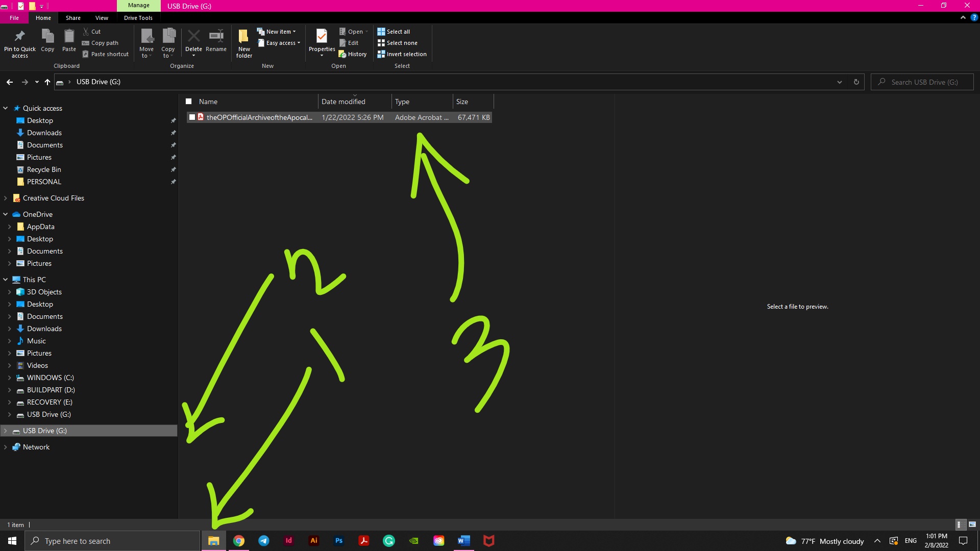The width and height of the screenshot is (980, 551).
Task: Open file History from the ribbon
Action: [x=353, y=54]
